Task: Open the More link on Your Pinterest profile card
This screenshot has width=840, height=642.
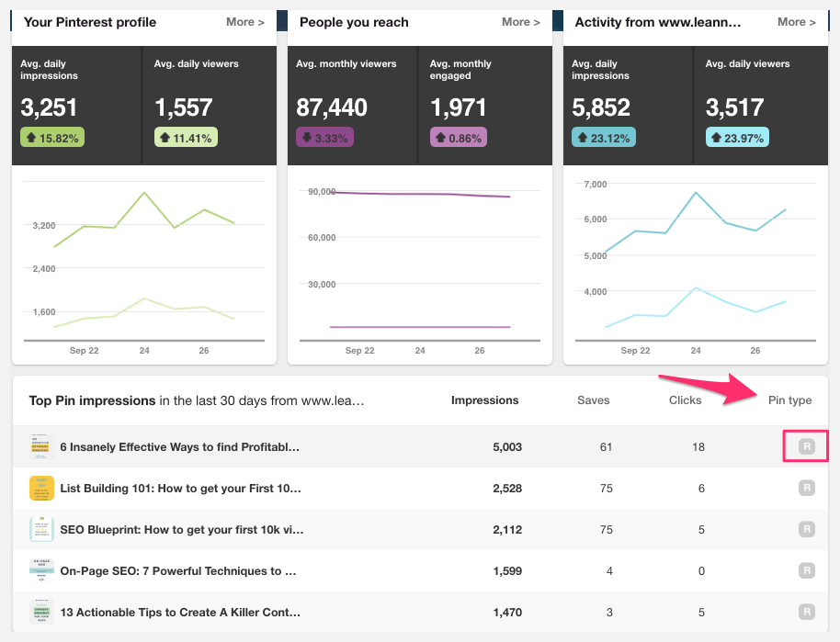Action: [244, 21]
